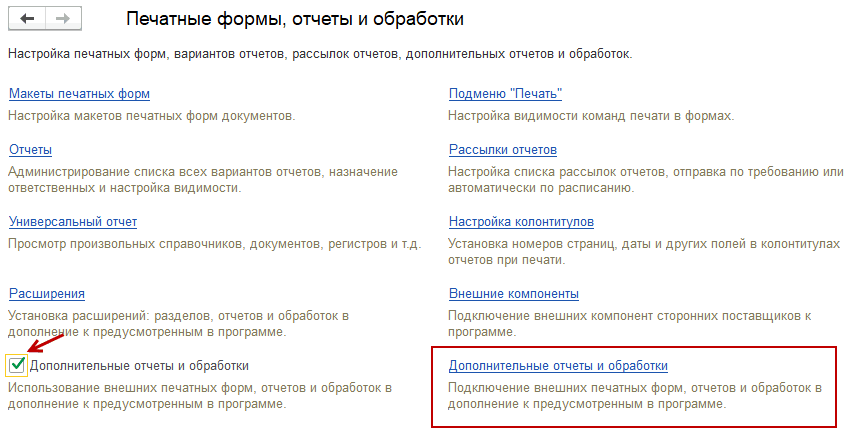
Task: Click the intro text Настройка печатных форм, вариантов отчетов
Action: pos(320,54)
